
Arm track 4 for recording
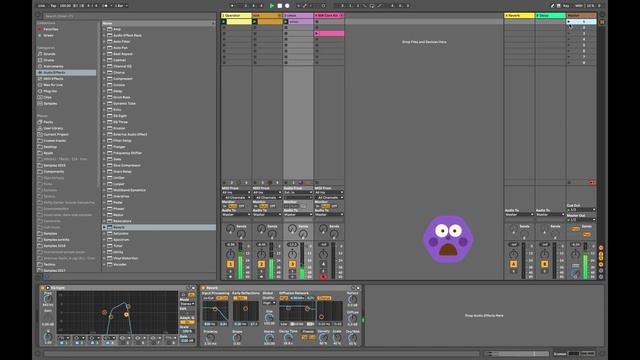tap(323, 277)
